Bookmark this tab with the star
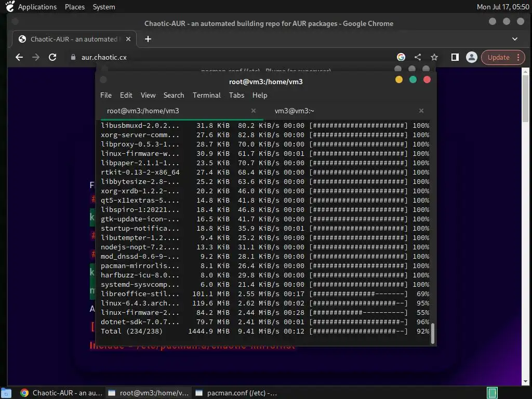532x399 pixels. coord(434,57)
